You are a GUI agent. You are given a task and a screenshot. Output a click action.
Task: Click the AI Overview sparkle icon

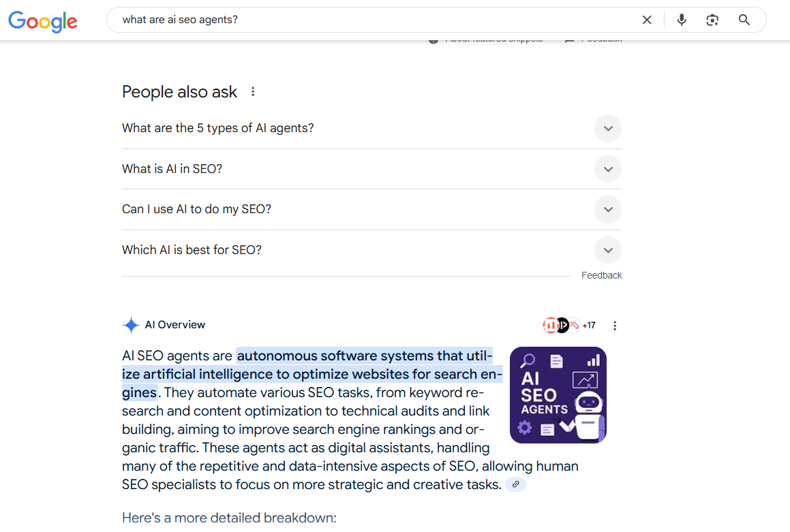(130, 325)
